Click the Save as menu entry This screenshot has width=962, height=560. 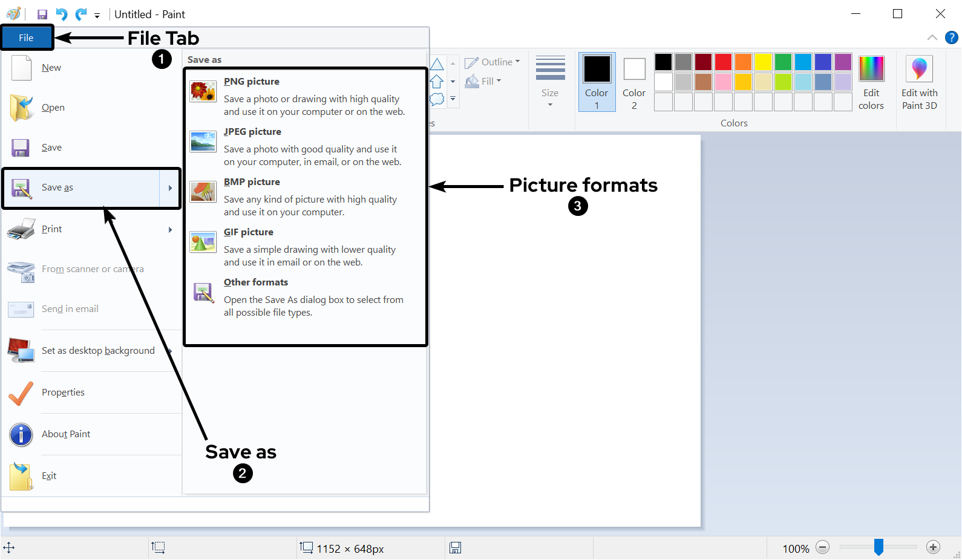(82, 188)
